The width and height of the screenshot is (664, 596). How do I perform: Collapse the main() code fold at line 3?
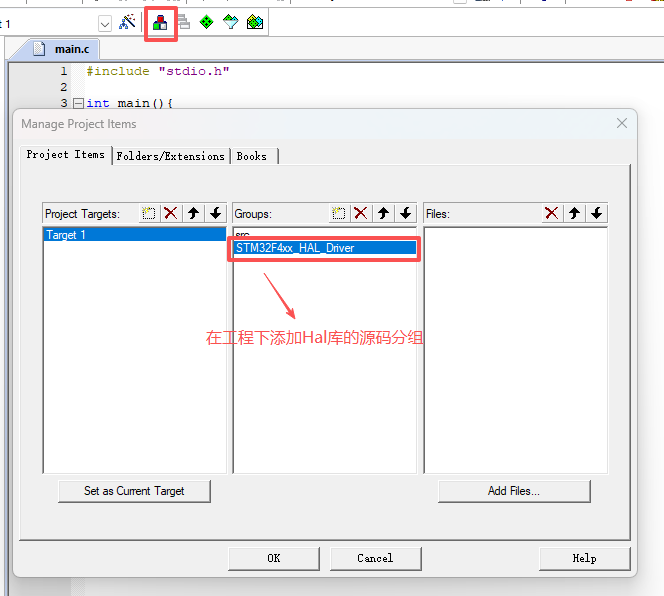coord(78,104)
